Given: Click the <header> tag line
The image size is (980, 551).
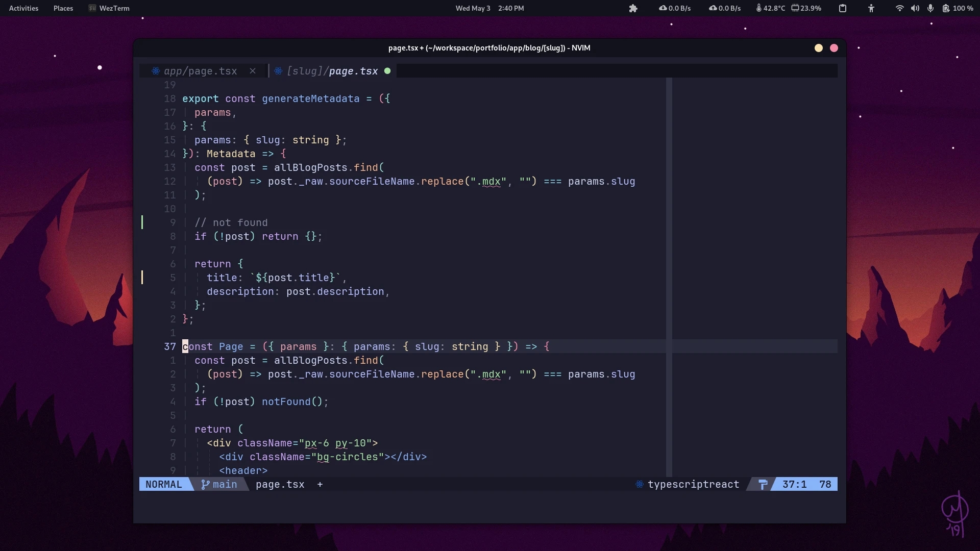Looking at the screenshot, I should click(243, 470).
